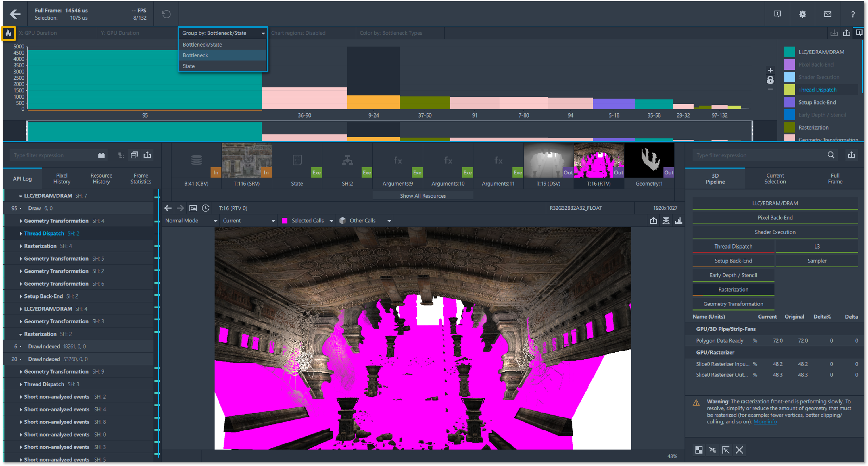Click the search magnifier in metrics panel

click(831, 155)
